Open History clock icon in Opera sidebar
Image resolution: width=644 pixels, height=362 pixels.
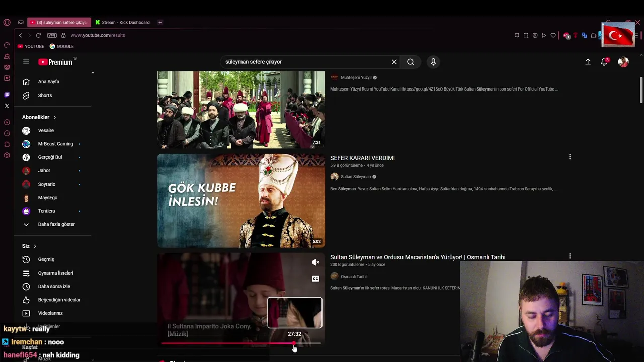coord(7,133)
